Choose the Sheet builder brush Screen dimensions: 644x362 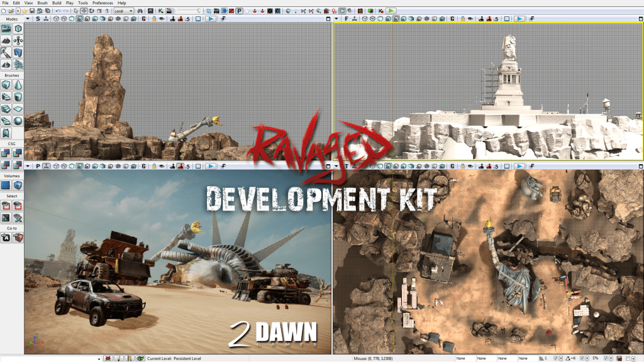click(18, 109)
